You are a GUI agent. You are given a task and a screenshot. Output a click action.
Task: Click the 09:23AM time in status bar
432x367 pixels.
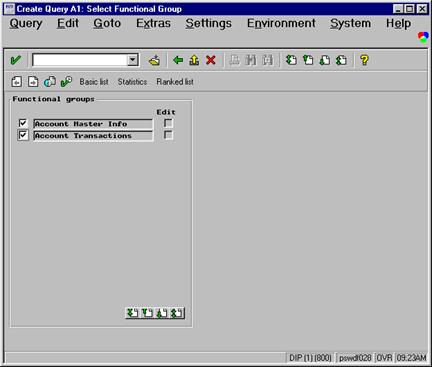point(411,358)
